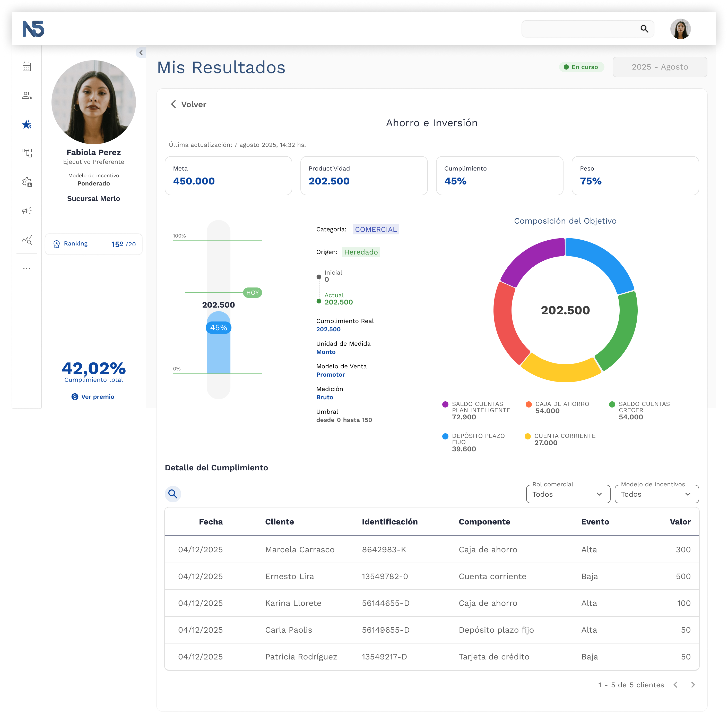The height and width of the screenshot is (712, 728).
Task: Go to previous page arrow in pagination
Action: pyautogui.click(x=675, y=685)
